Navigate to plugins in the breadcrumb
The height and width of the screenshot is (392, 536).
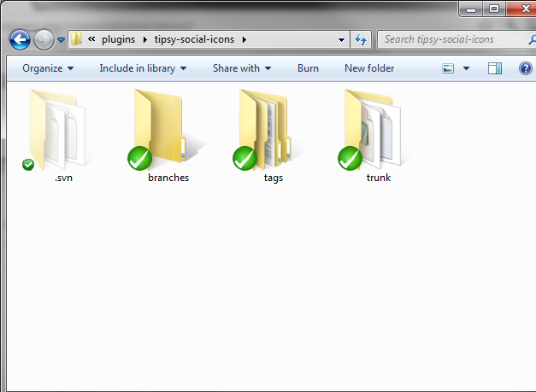coord(118,39)
